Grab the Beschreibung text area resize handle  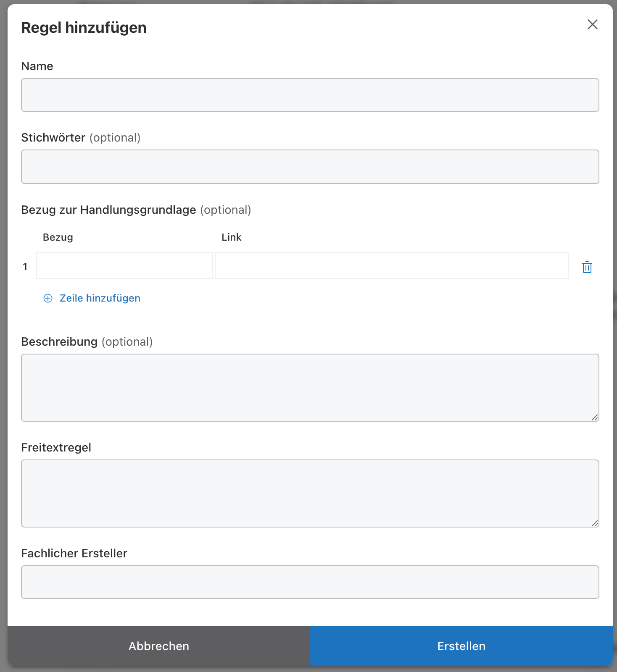(x=595, y=417)
